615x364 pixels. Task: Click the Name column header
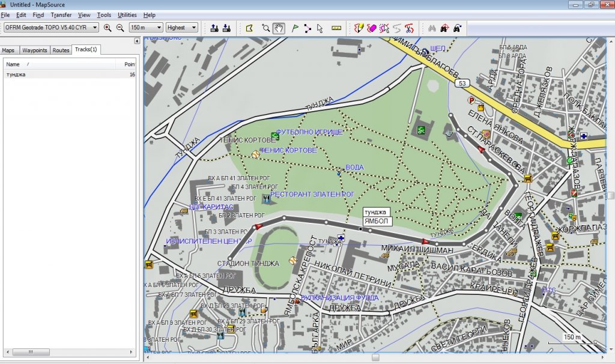(x=13, y=64)
